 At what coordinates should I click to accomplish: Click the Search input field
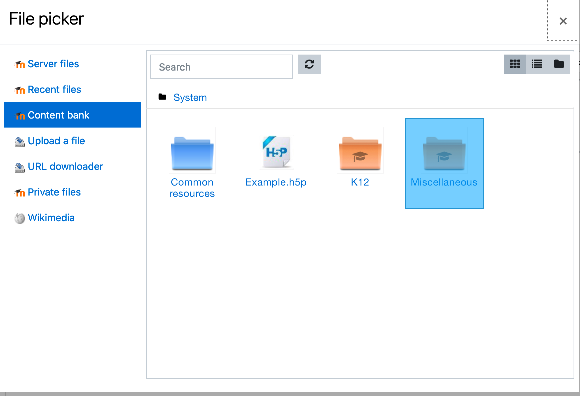click(221, 67)
